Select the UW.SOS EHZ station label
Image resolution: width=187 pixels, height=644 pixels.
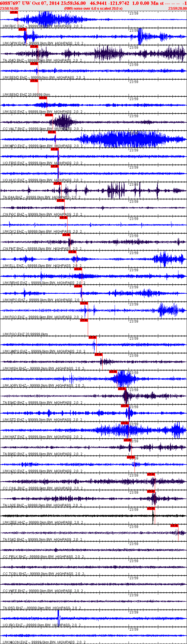click(x=43, y=112)
